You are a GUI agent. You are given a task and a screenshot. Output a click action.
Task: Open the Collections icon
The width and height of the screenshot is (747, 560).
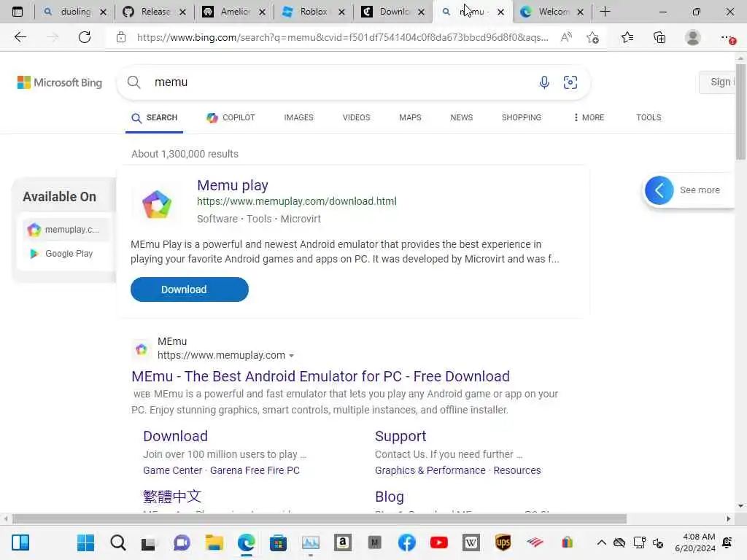(659, 37)
